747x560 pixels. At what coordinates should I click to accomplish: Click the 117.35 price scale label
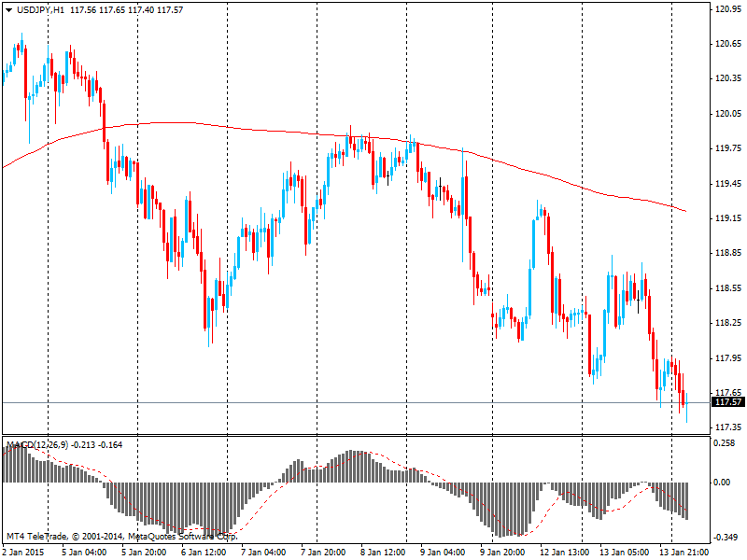click(727, 427)
